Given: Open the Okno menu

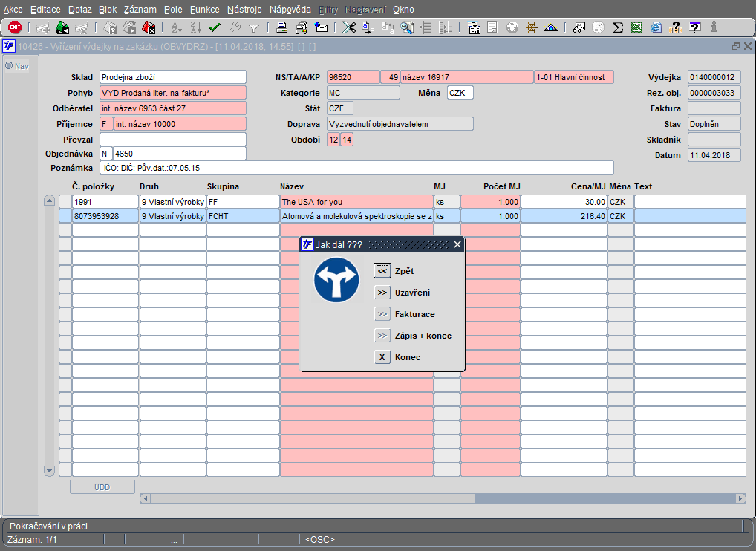Looking at the screenshot, I should click(403, 10).
